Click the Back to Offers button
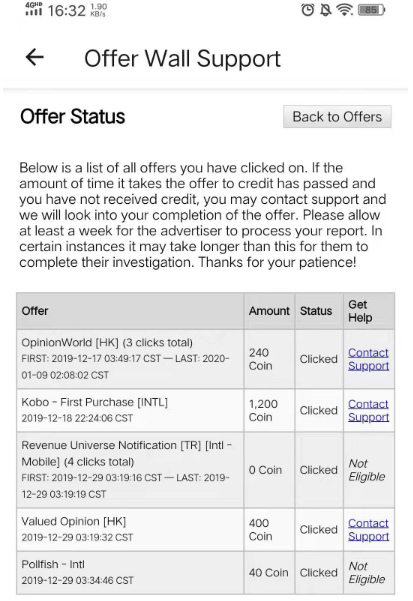Image resolution: width=413 pixels, height=601 pixels. [337, 117]
